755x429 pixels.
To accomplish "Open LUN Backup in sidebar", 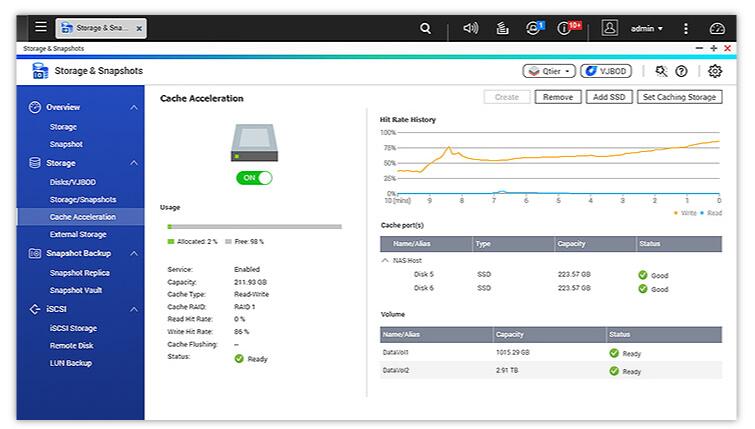I will (x=70, y=363).
